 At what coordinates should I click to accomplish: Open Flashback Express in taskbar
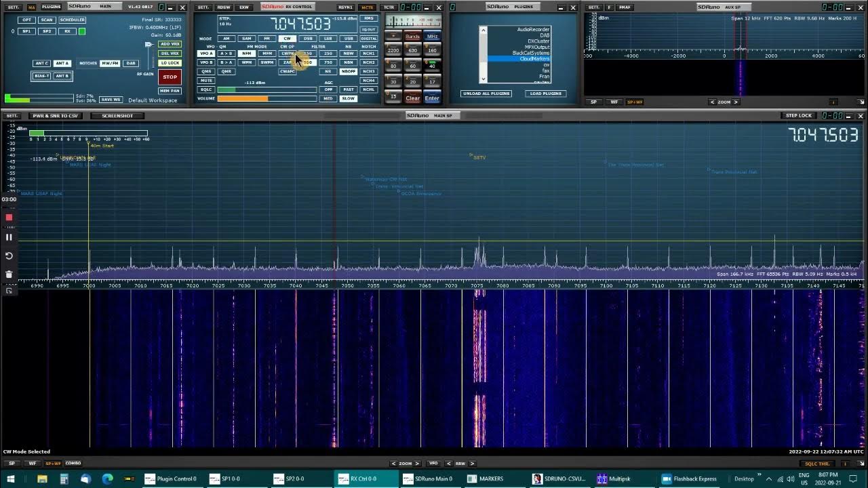[690, 479]
